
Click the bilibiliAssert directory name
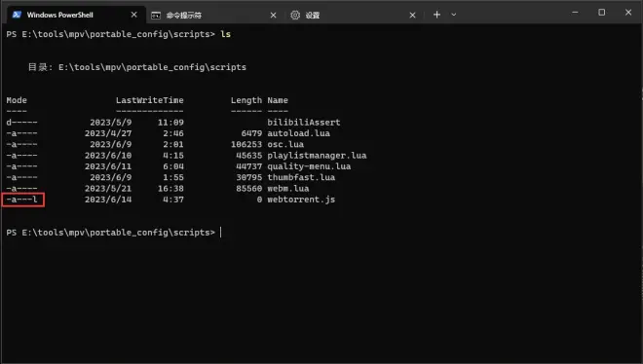point(304,123)
